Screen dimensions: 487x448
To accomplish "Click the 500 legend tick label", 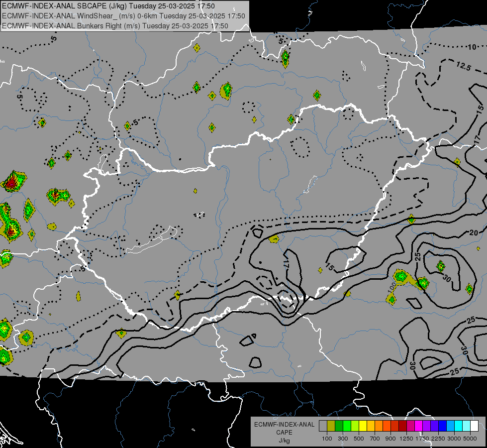I will coord(359,439).
